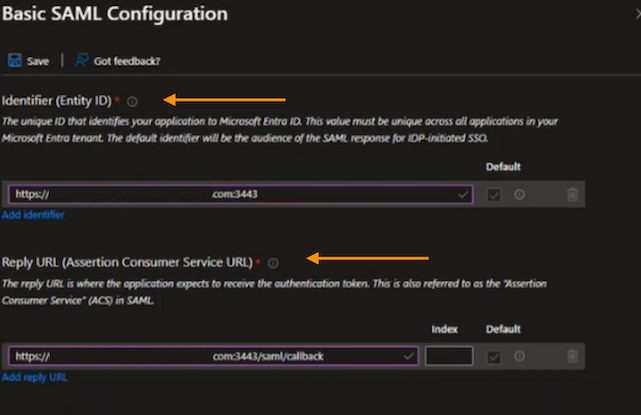
Task: Click the Index input box
Action: coord(448,356)
